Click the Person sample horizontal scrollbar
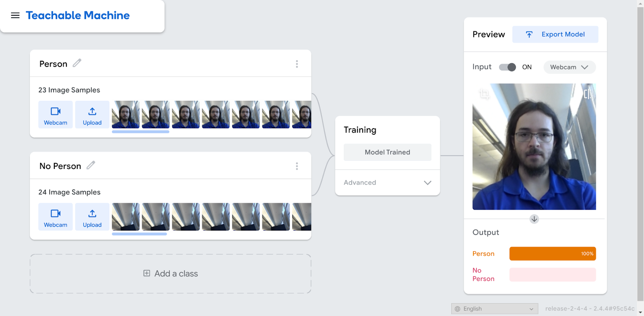The height and width of the screenshot is (316, 644). [140, 132]
